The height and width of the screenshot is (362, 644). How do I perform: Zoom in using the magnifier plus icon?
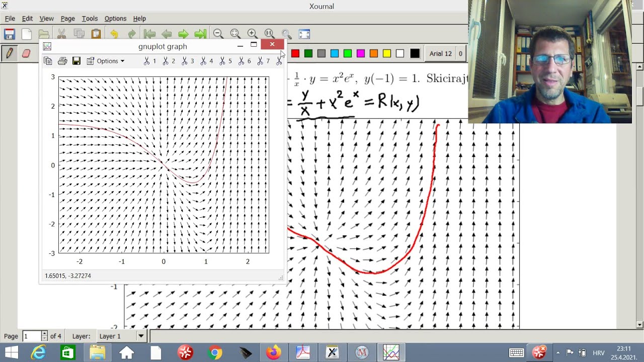(253, 34)
